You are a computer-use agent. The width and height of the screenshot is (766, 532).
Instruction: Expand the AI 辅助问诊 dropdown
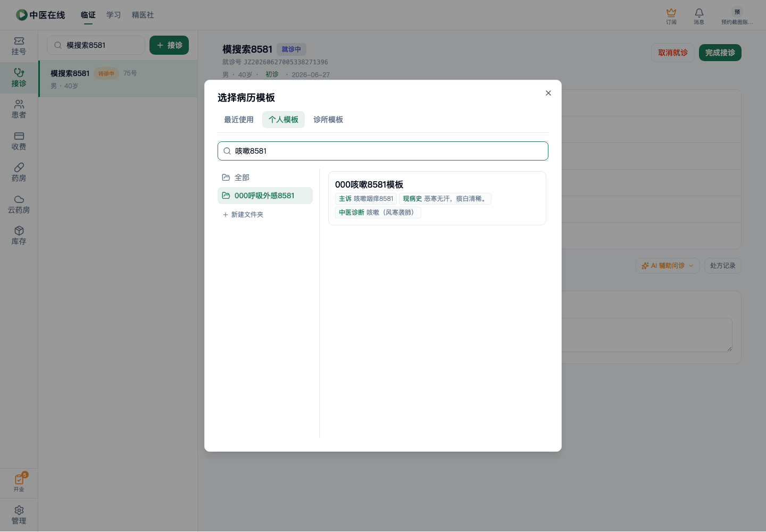(668, 266)
